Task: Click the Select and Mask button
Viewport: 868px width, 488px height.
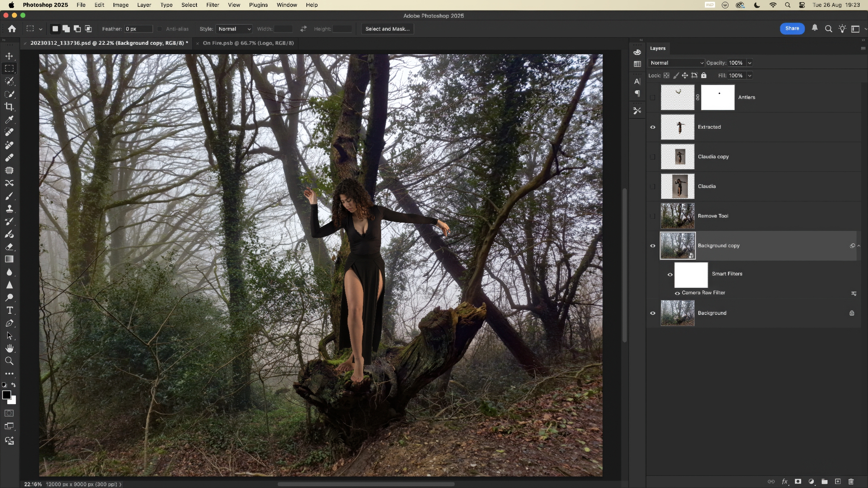Action: point(387,29)
